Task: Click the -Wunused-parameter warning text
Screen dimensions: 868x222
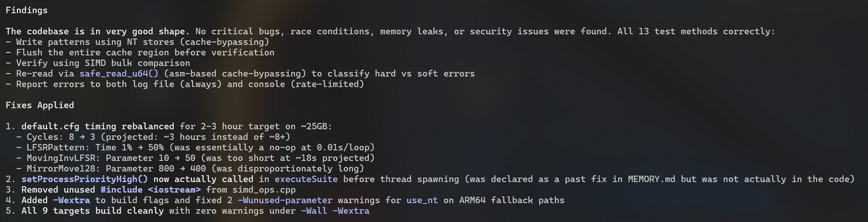Action: 285,201
